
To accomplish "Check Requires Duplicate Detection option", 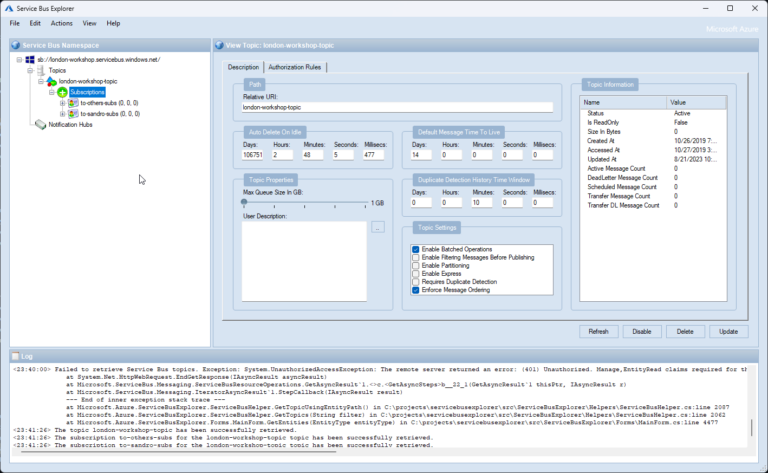I will coord(416,281).
